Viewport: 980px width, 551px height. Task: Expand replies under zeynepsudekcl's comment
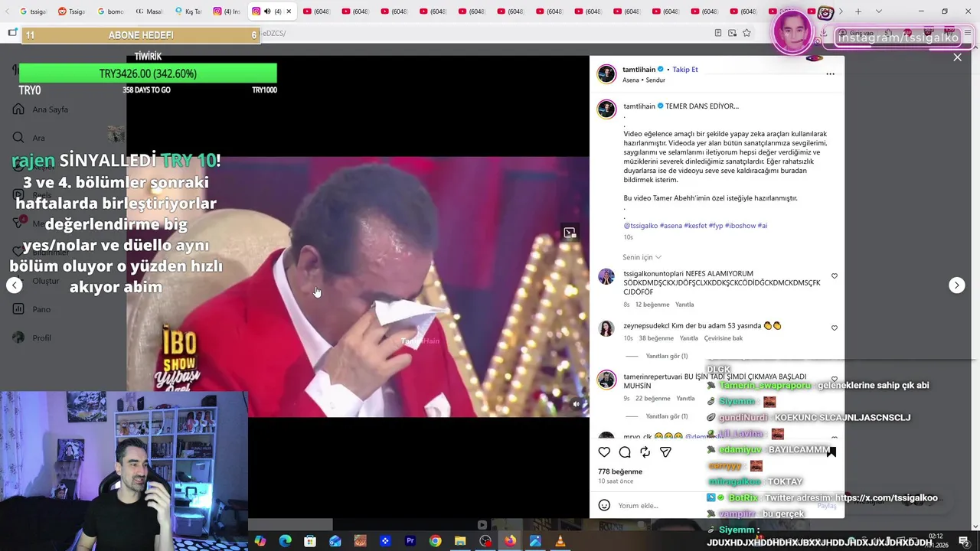666,356
